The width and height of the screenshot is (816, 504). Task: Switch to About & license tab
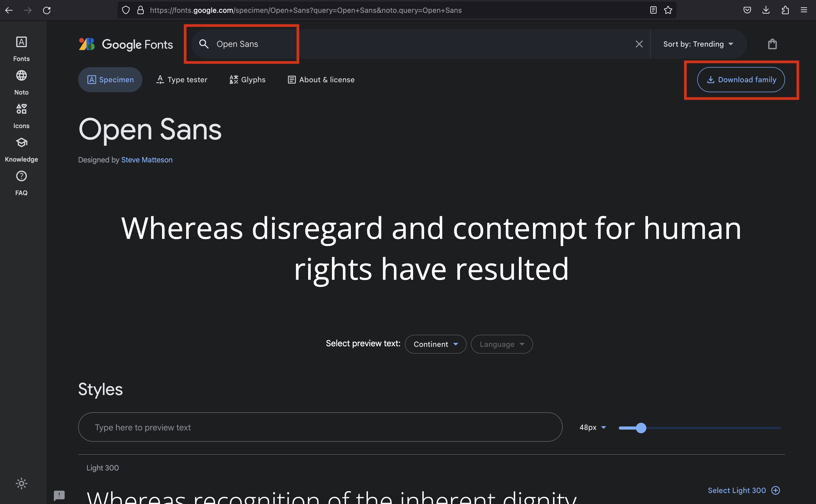coord(321,80)
